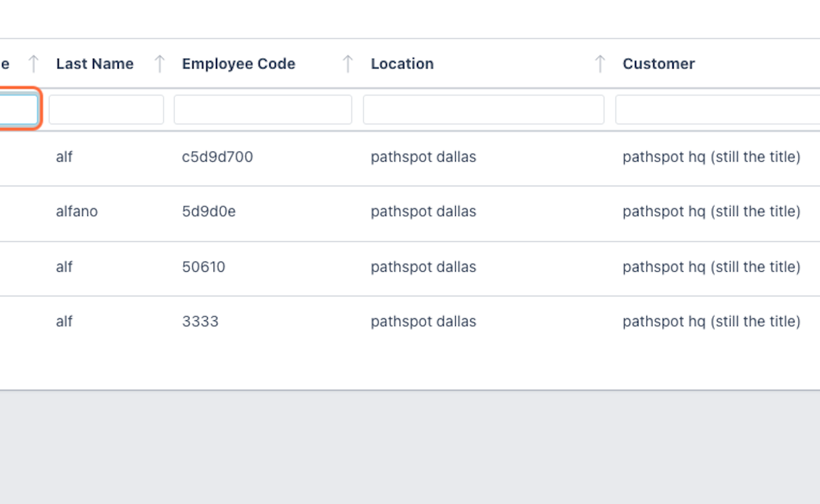Screen dimensions: 820x504
Task: Click pathspot dallas in 5d9d0e row
Action: point(423,212)
